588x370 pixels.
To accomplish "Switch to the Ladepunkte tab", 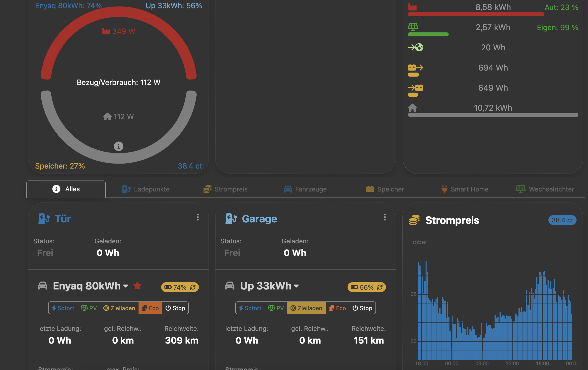I will pos(146,189).
